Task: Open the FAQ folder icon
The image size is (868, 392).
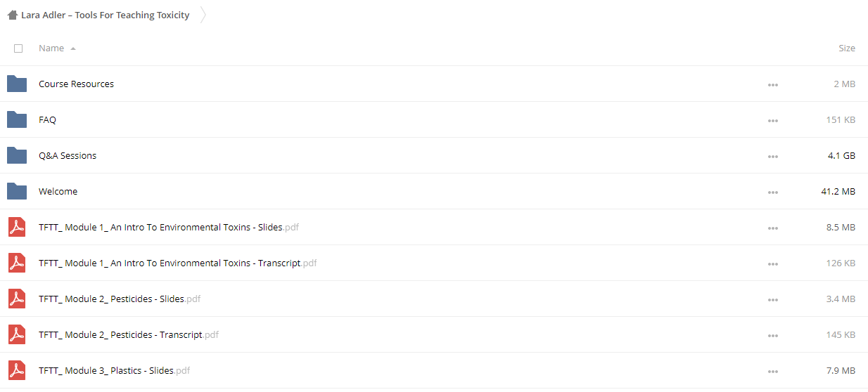Action: (x=17, y=119)
